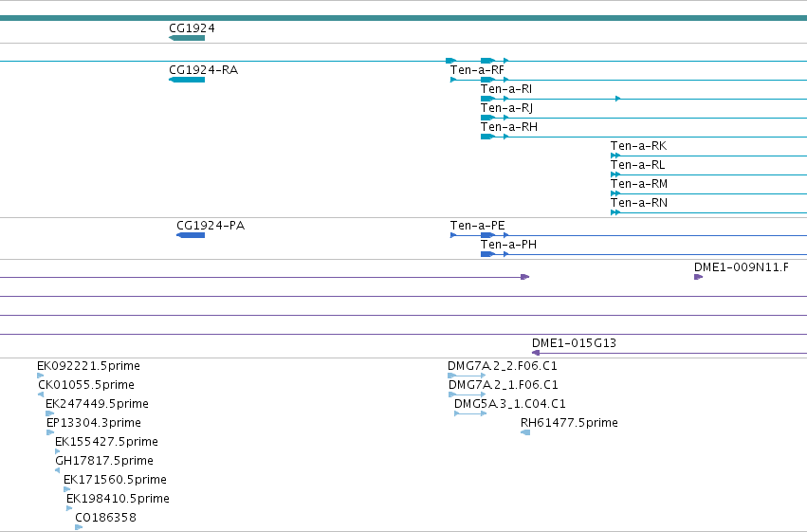Click the CG1924-PA protein label
The width and height of the screenshot is (807, 532).
pos(211,226)
